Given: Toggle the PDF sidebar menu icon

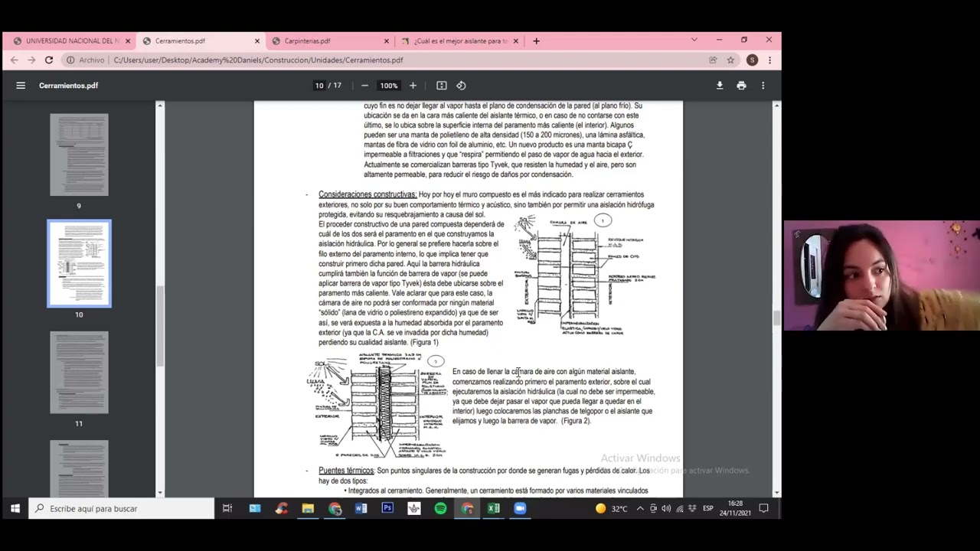Looking at the screenshot, I should coord(21,86).
